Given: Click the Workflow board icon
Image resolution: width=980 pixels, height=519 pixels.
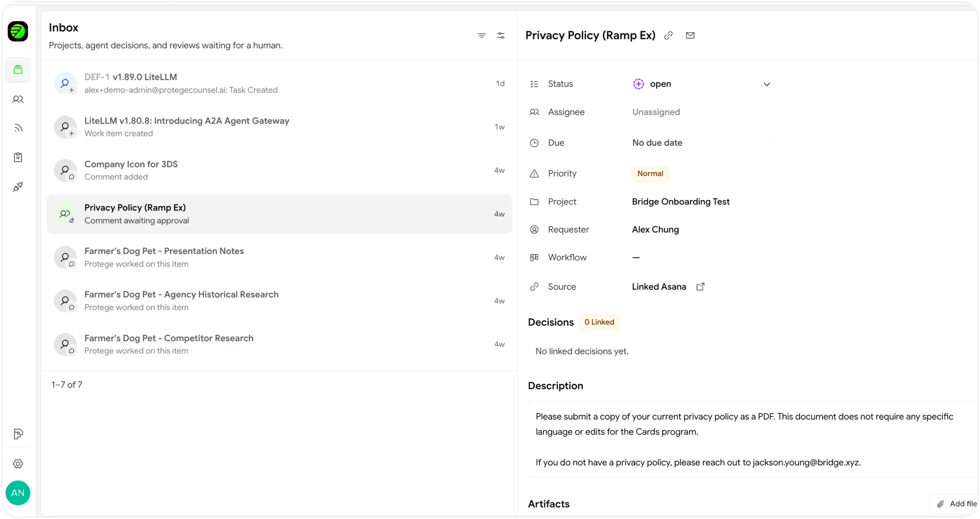Looking at the screenshot, I should [x=534, y=258].
